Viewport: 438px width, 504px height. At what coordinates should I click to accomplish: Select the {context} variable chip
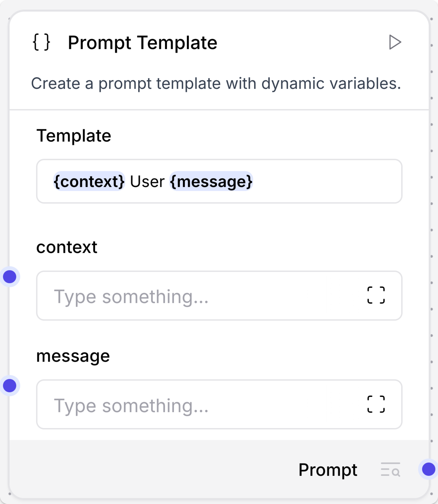pyautogui.click(x=89, y=182)
